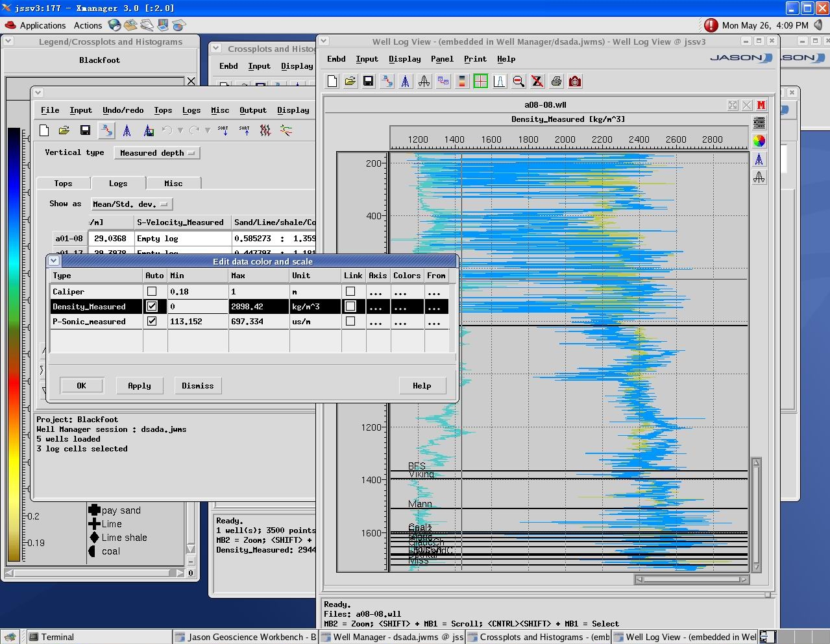830x644 pixels.
Task: Open the Panel menu in Well Log View
Action: [442, 59]
